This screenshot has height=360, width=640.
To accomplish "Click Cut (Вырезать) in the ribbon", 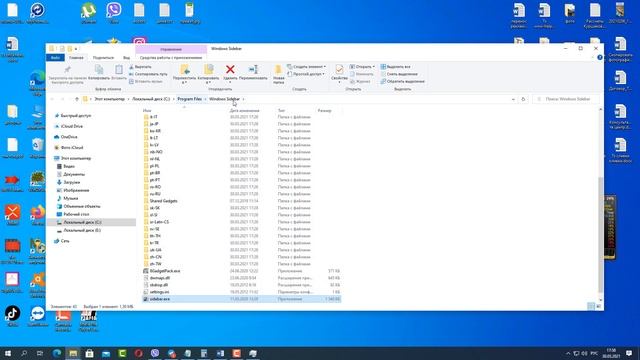I will point(140,67).
